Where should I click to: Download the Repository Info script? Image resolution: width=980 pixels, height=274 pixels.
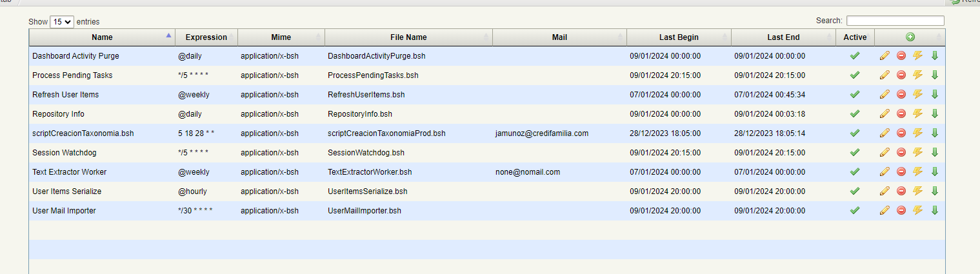pyautogui.click(x=934, y=114)
